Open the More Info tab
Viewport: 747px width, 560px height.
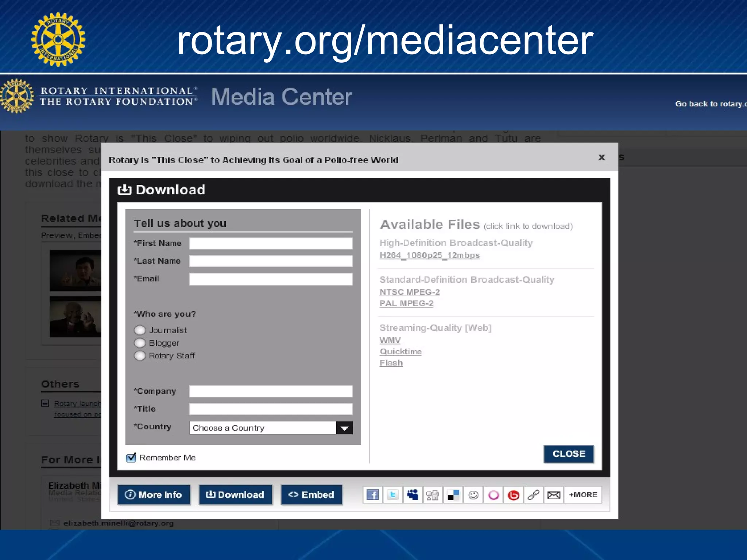[154, 495]
